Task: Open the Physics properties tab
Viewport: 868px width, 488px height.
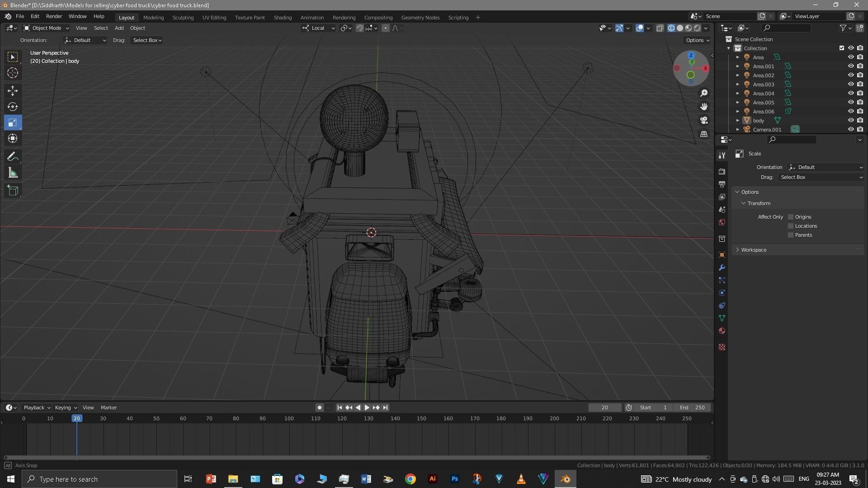Action: (x=722, y=293)
